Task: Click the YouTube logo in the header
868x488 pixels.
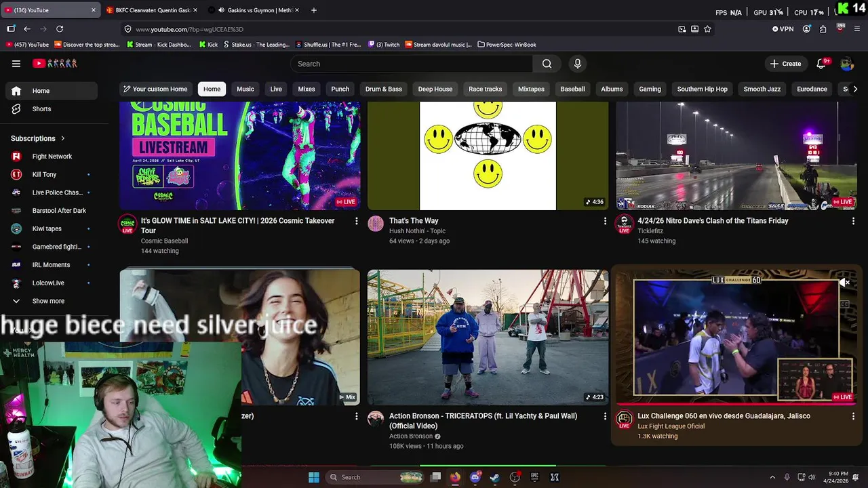Action: (x=55, y=64)
